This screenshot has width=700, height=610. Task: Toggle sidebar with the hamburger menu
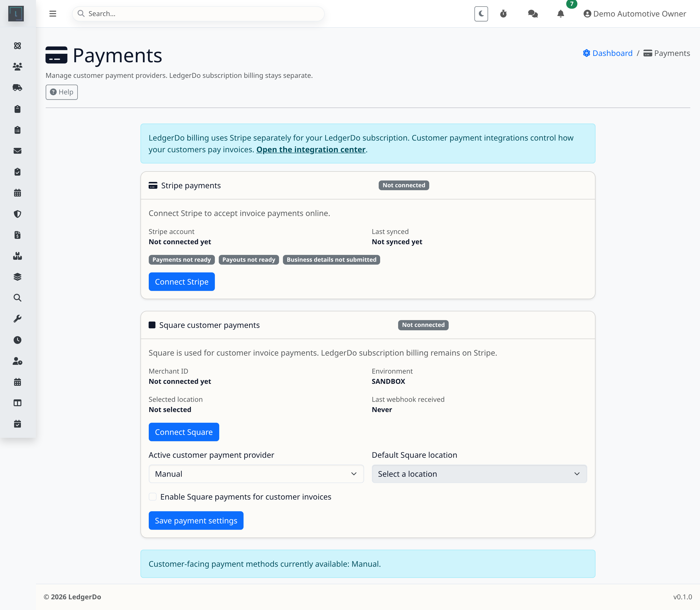pos(53,14)
